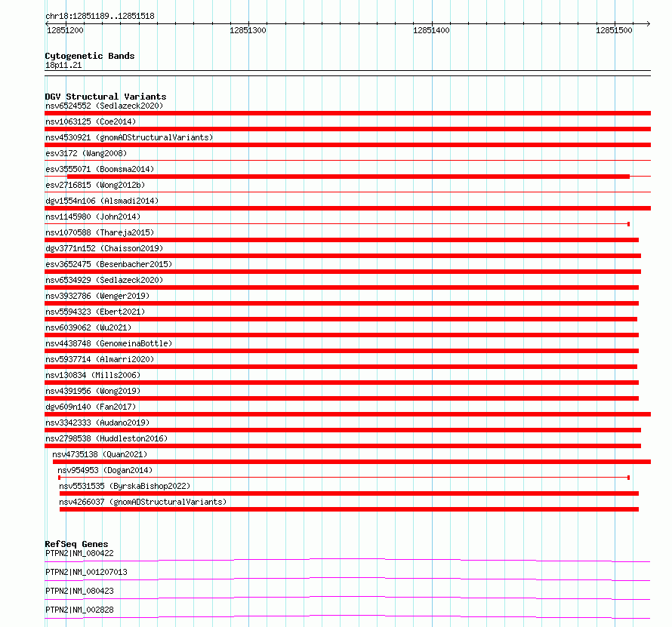
Task: Select the dgv1554n106 (Alsmadi2014) label
Action: (x=102, y=201)
